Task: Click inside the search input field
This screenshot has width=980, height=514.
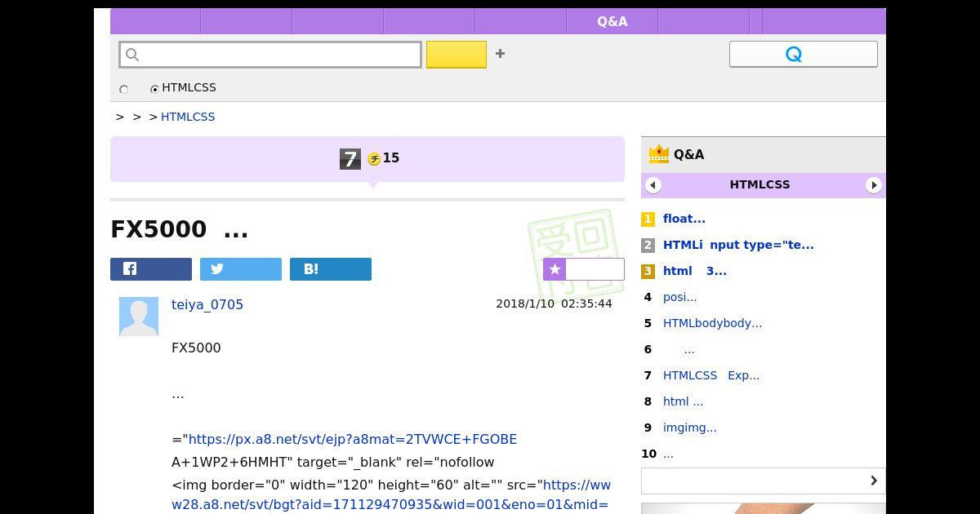Action: point(270,55)
